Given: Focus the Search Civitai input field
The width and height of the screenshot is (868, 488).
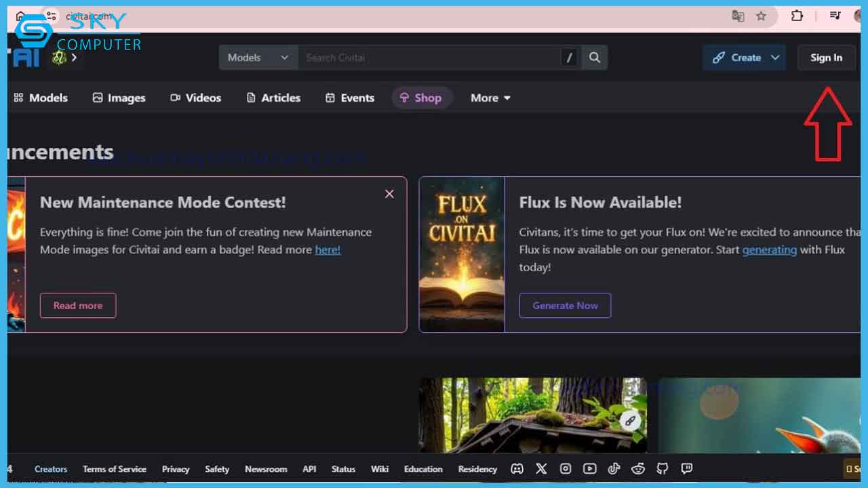Looking at the screenshot, I should click(429, 58).
